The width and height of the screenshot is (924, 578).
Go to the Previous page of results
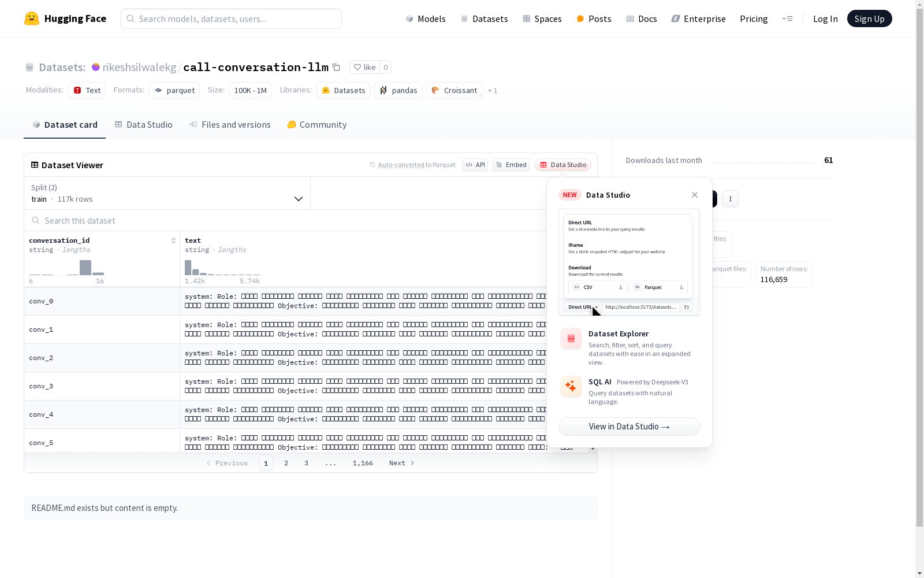tap(227, 463)
